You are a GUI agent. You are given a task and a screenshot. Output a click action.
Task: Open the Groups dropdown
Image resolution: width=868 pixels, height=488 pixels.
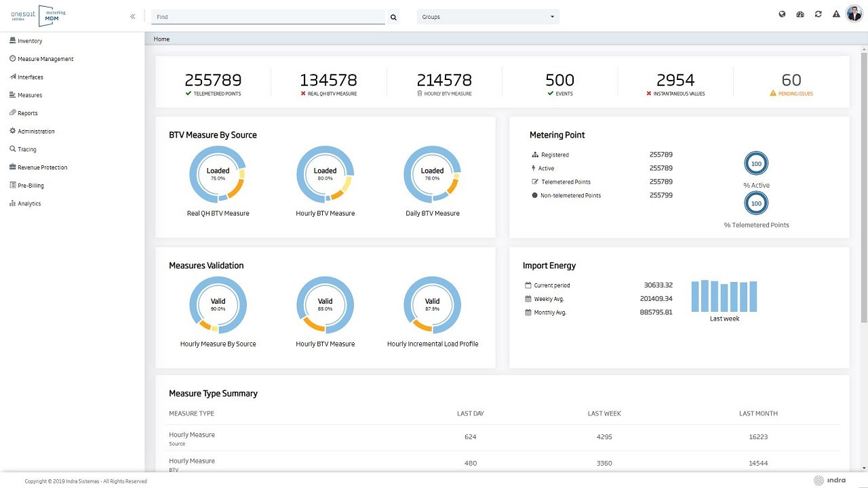coord(488,17)
